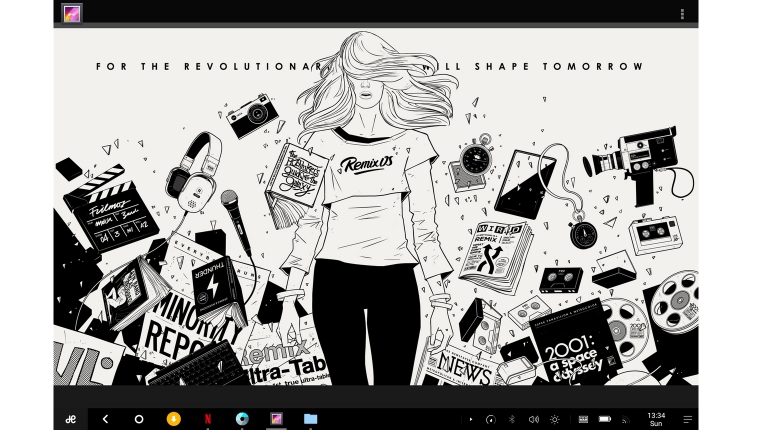Image resolution: width=770 pixels, height=440 pixels.
Task: Mute the volume speaker icon
Action: (533, 419)
